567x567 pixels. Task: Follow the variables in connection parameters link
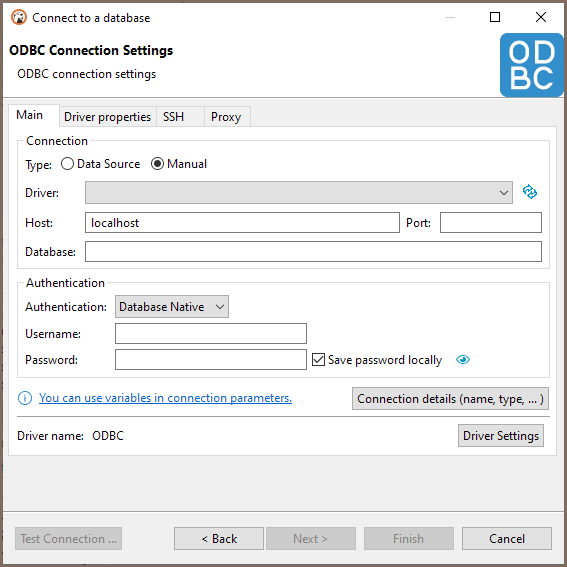[x=165, y=398]
